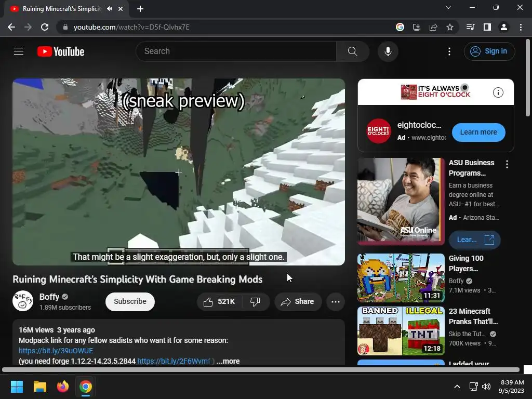Click the video player area

(x=179, y=172)
